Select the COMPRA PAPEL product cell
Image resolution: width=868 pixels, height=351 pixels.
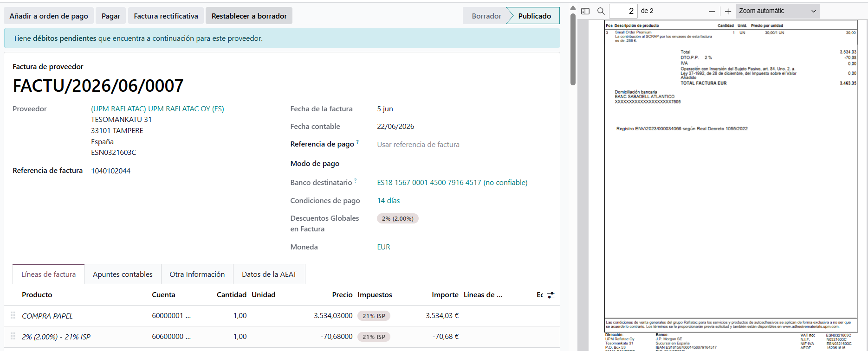(x=47, y=316)
